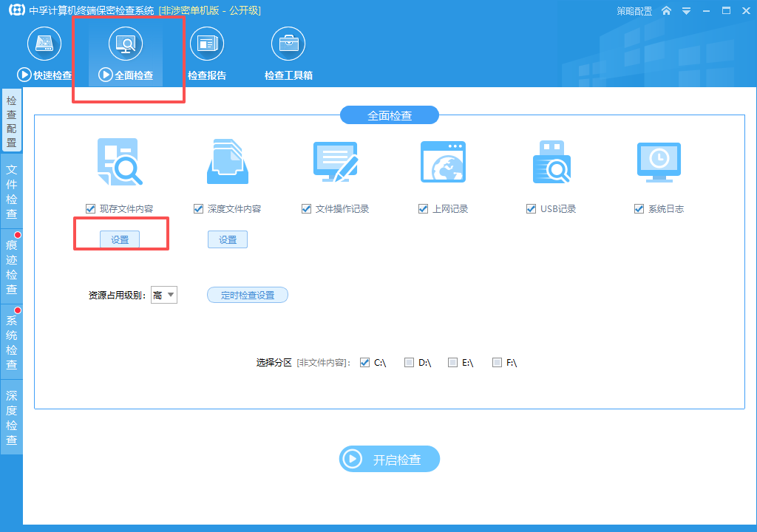Open the title bar dropdown arrow menu

coord(686,10)
